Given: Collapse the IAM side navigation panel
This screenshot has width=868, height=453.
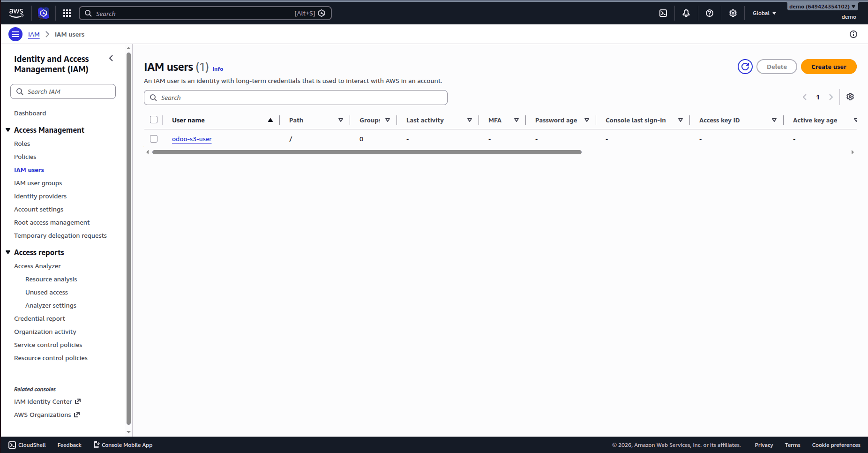Looking at the screenshot, I should pos(111,58).
